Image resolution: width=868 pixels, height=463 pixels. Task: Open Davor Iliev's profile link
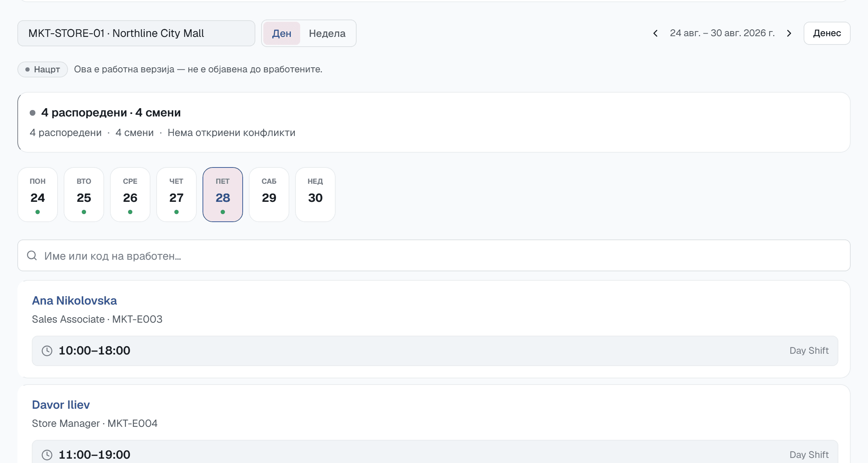(61, 405)
